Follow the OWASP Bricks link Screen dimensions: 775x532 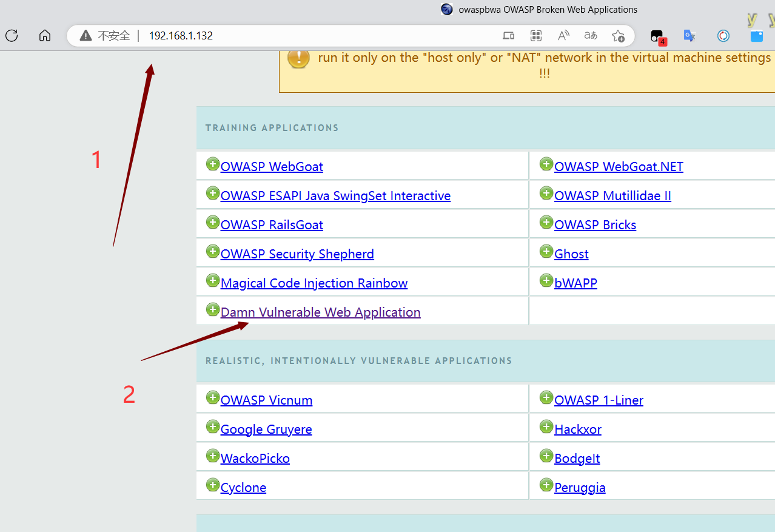(x=595, y=225)
